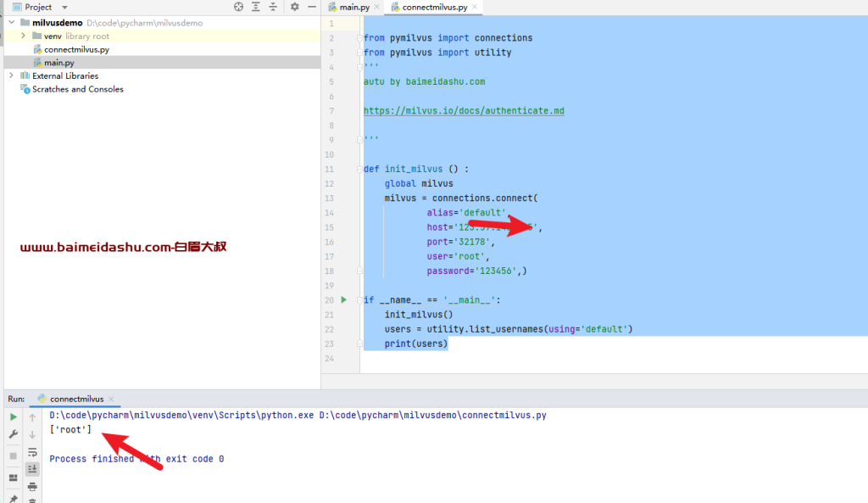
Task: Toggle scroll to end in Run console
Action: (32, 469)
